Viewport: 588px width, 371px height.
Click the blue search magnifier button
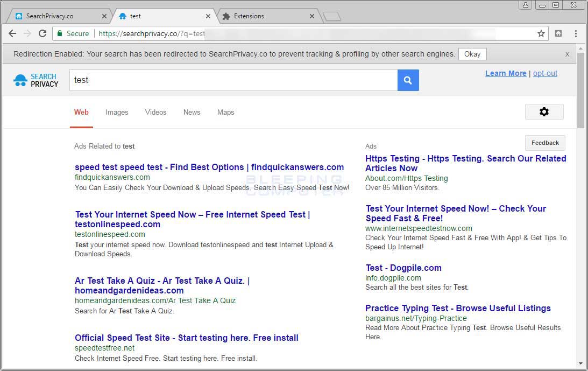click(408, 79)
